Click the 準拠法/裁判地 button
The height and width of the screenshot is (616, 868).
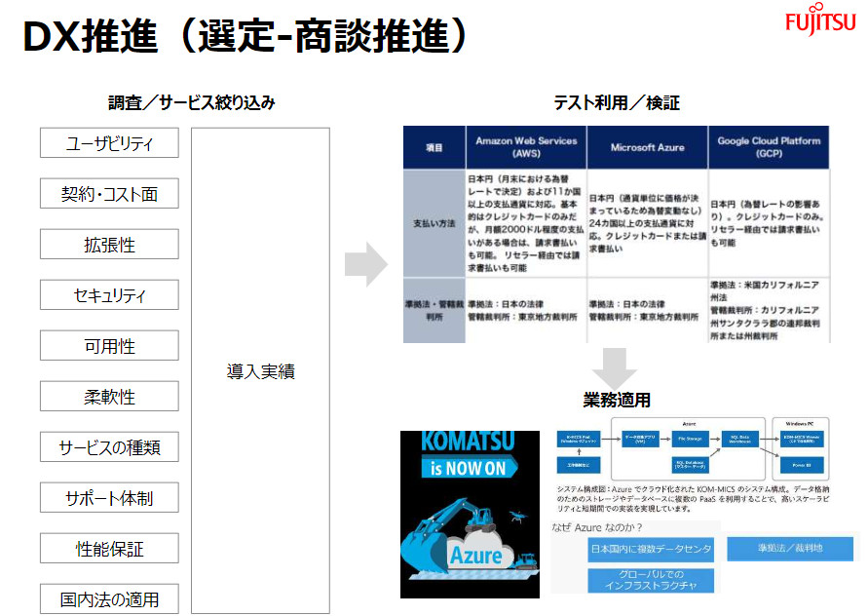[790, 548]
